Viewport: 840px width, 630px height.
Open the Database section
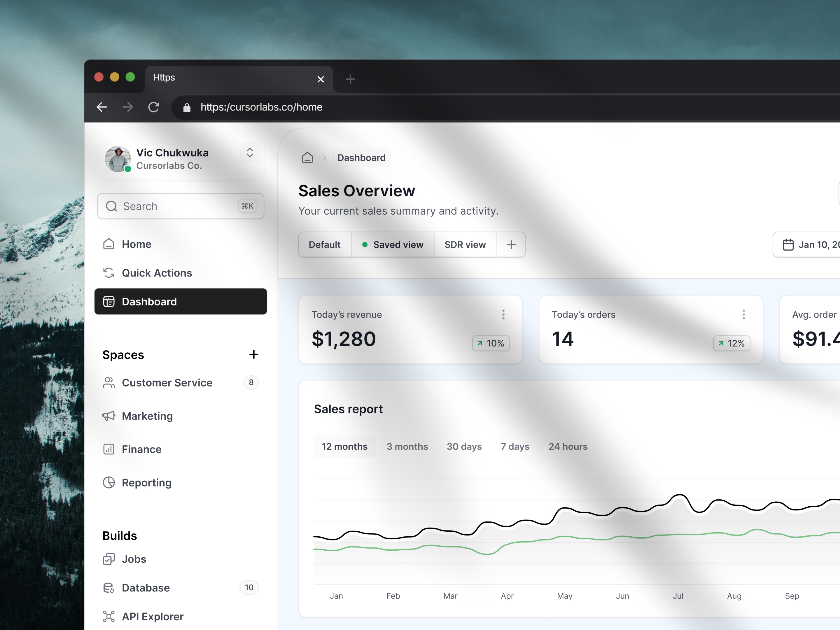pos(146,587)
